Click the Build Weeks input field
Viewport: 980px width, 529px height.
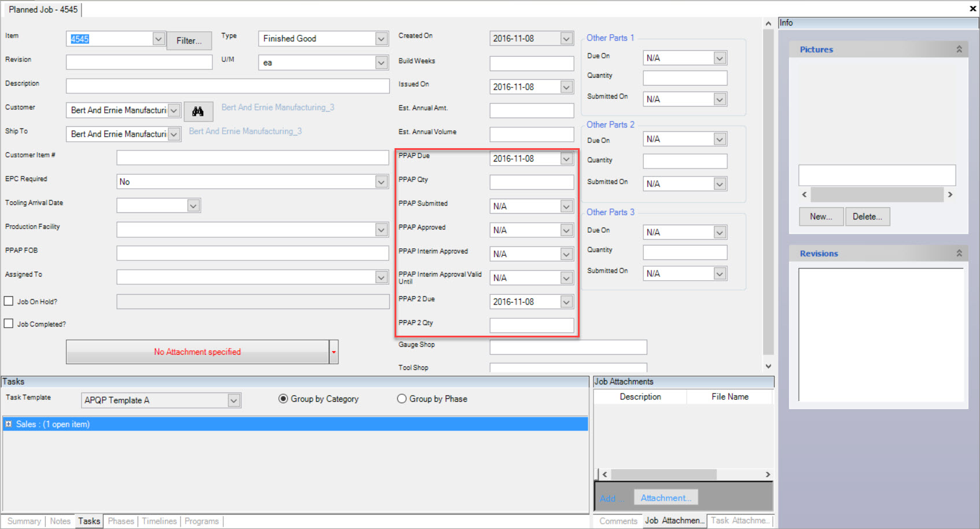click(x=532, y=63)
